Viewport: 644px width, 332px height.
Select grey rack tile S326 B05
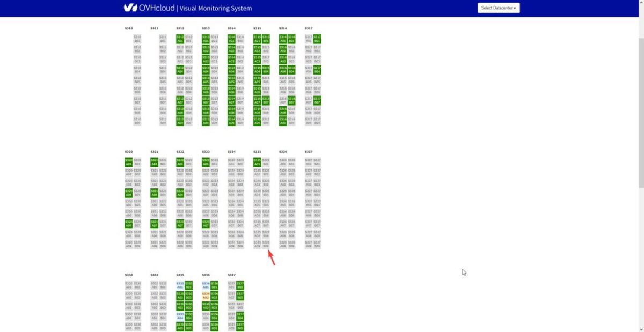(291, 203)
